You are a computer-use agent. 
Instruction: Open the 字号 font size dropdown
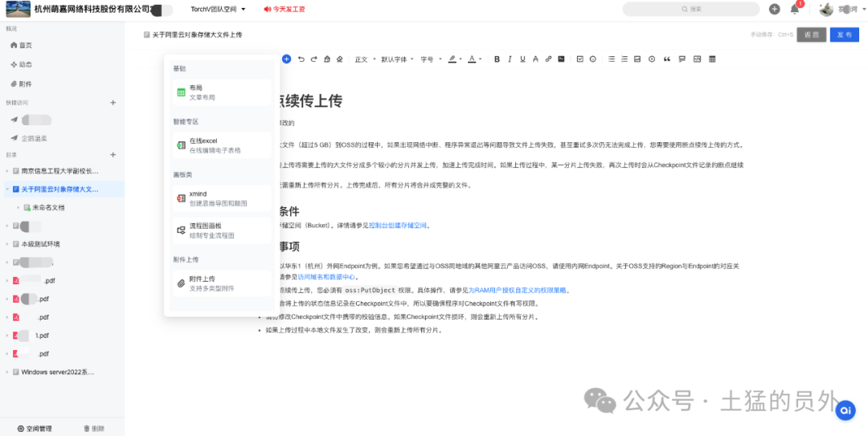pyautogui.click(x=430, y=59)
